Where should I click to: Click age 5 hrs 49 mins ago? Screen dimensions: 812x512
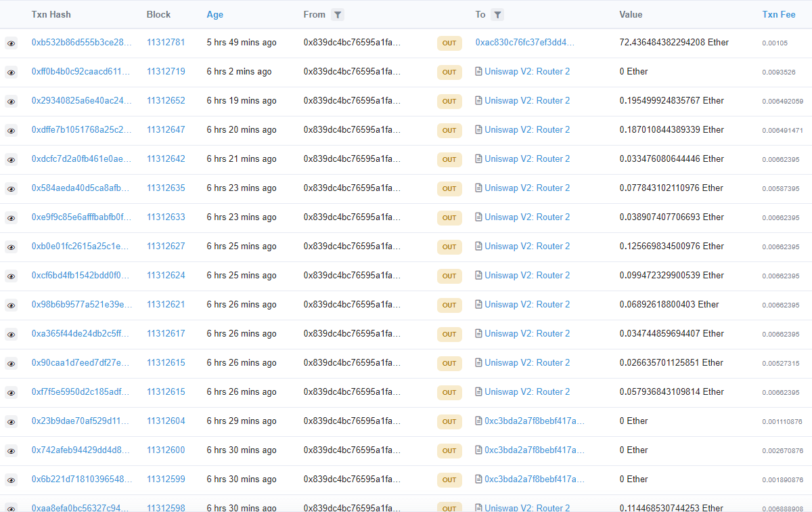click(242, 42)
